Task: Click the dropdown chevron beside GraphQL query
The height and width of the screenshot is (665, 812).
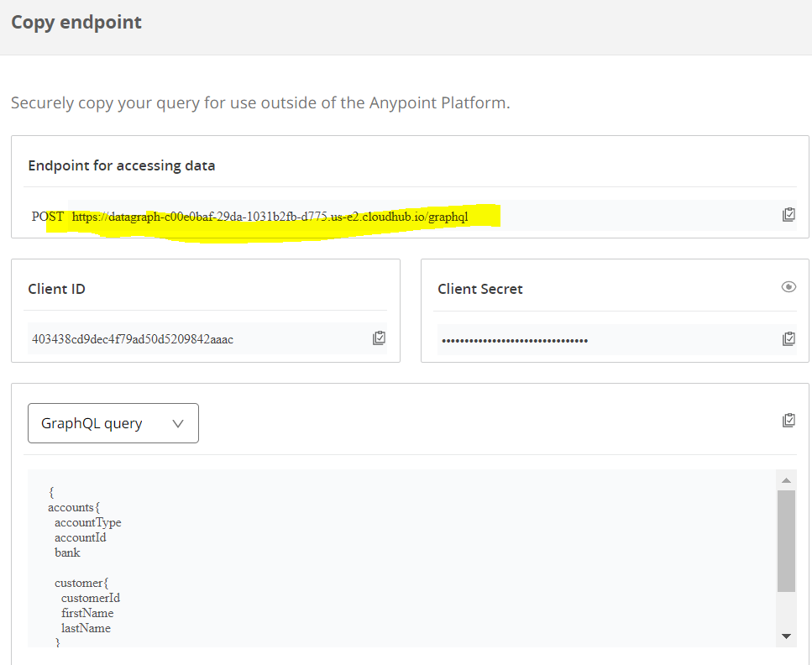Action: [x=178, y=424]
